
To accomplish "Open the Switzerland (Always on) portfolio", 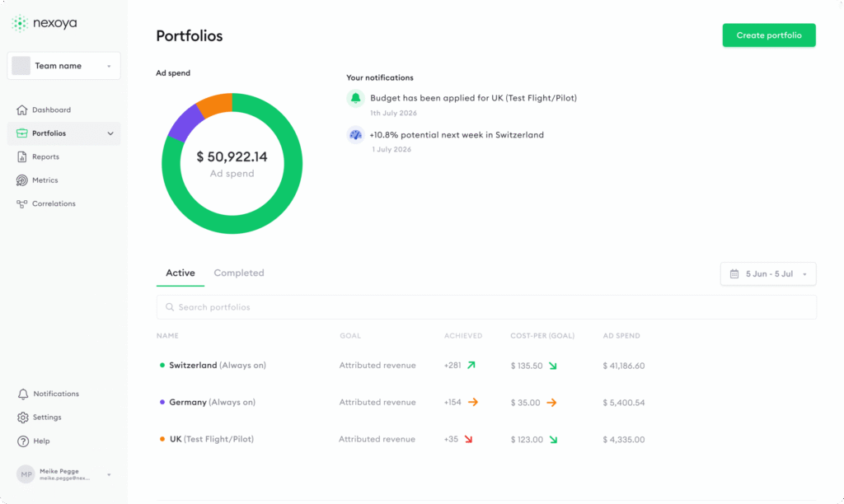I will pos(218,365).
